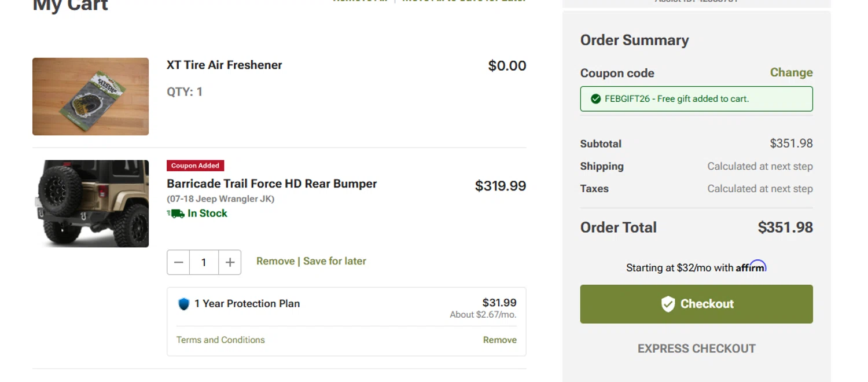Open the Jeep rear bumper product image
The image size is (868, 382).
click(90, 204)
